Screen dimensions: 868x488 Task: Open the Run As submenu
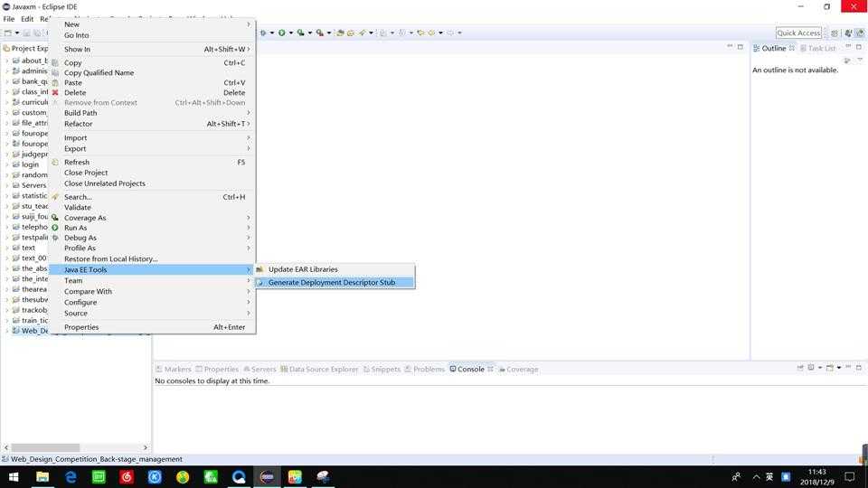152,228
